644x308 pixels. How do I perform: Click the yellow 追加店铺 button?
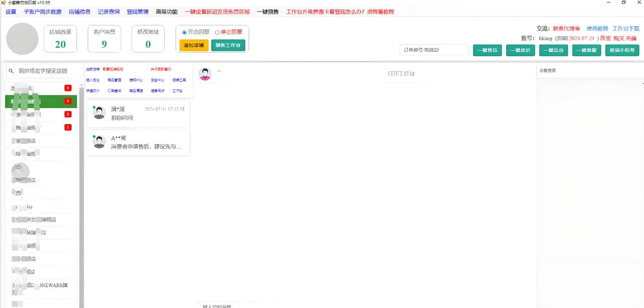coord(194,45)
